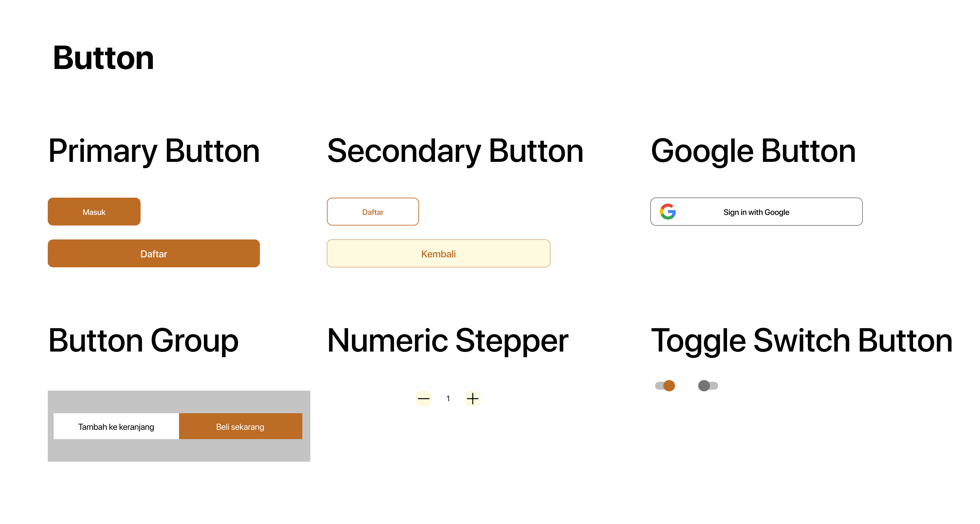Viewport: 980px width, 524px height.
Task: Click the Button Group heading
Action: pos(144,340)
